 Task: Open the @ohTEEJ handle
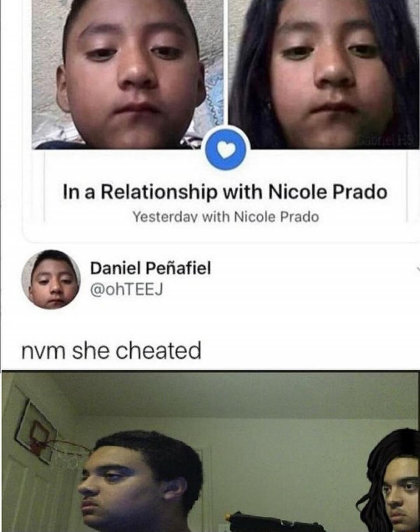[x=126, y=290]
